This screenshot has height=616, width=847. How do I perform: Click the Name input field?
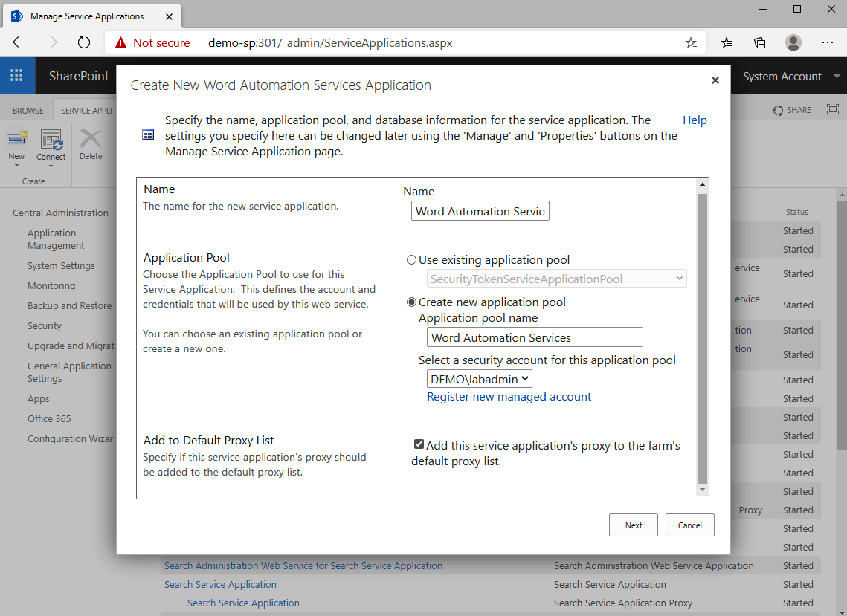tap(480, 210)
